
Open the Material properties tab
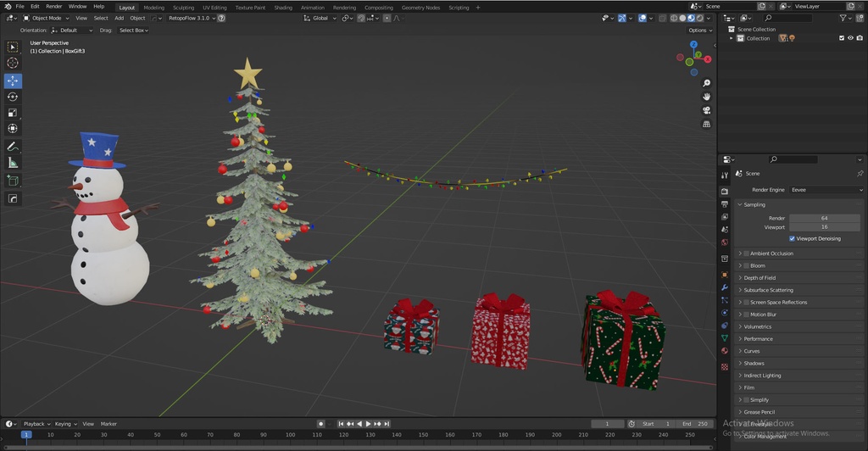click(x=725, y=351)
